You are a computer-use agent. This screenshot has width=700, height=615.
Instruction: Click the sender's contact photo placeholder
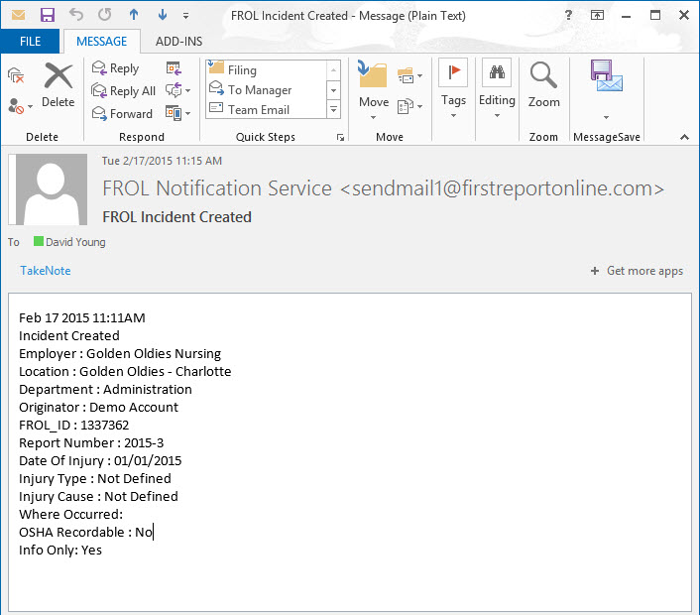pyautogui.click(x=52, y=191)
